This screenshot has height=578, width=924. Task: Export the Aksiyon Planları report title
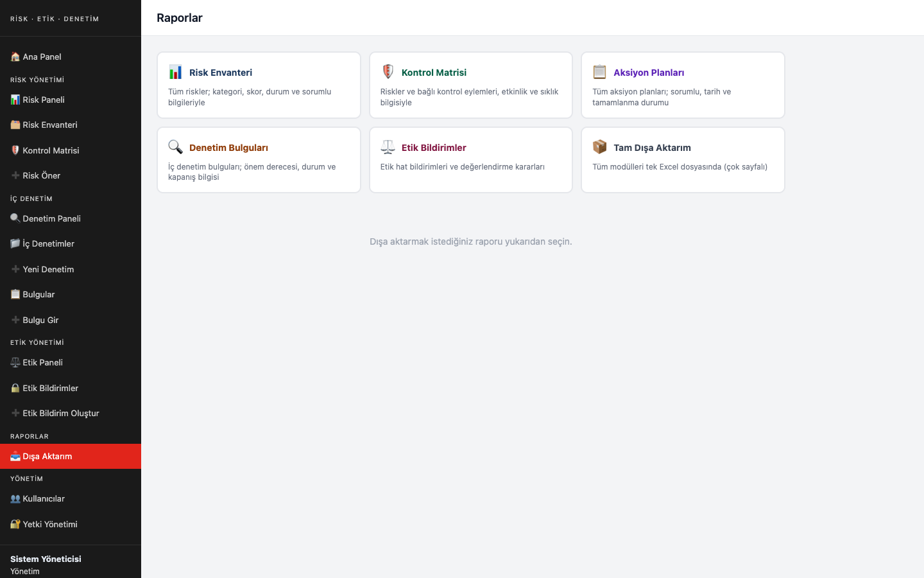(x=648, y=73)
